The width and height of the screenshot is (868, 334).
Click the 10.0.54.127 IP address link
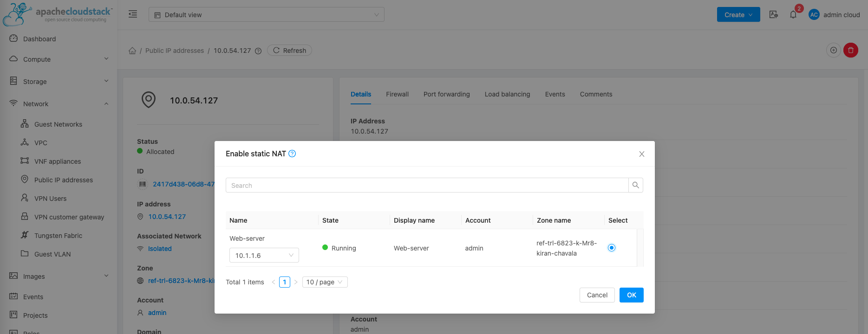point(167,217)
